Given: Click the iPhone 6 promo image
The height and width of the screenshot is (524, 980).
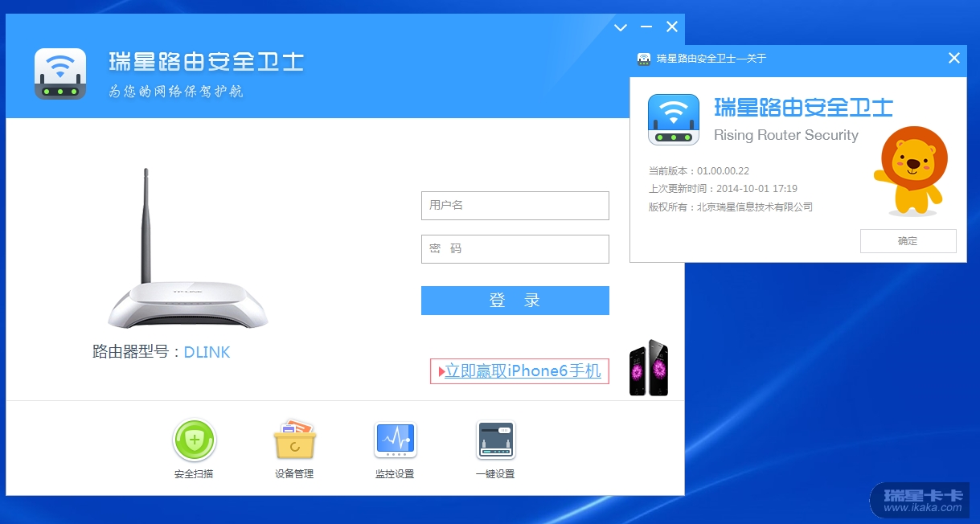Looking at the screenshot, I should pos(649,367).
